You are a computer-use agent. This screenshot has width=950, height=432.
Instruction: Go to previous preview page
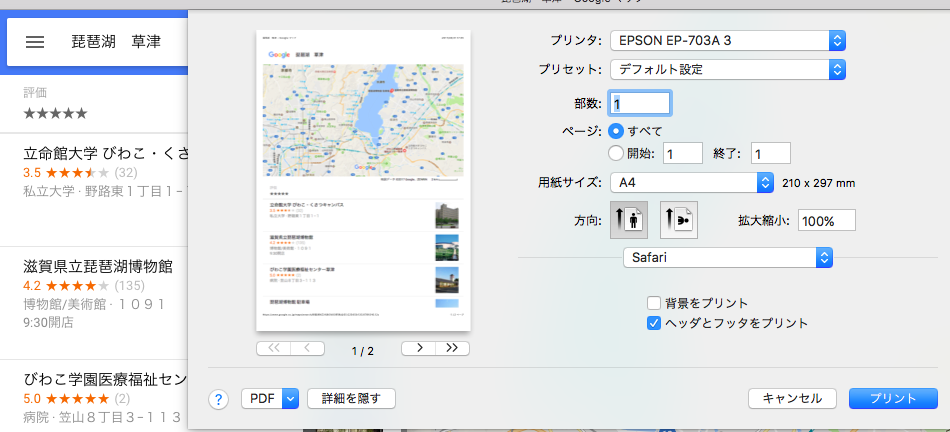pyautogui.click(x=307, y=348)
